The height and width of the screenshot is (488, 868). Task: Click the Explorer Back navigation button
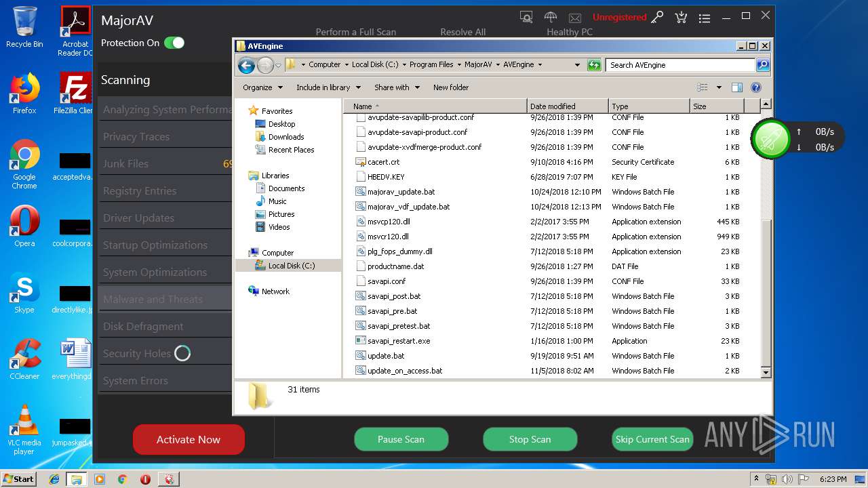click(x=247, y=65)
